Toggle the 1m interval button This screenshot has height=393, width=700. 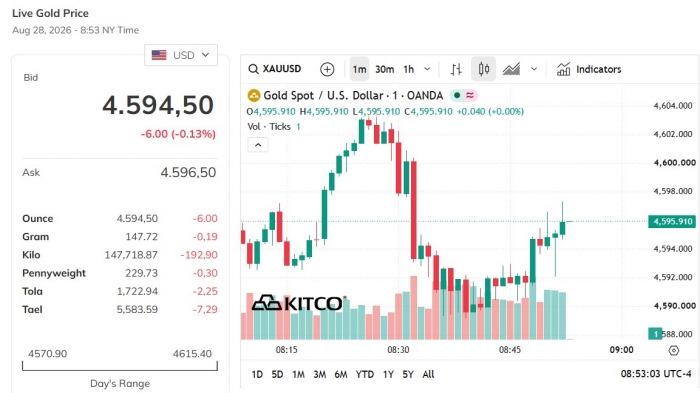pyautogui.click(x=359, y=69)
